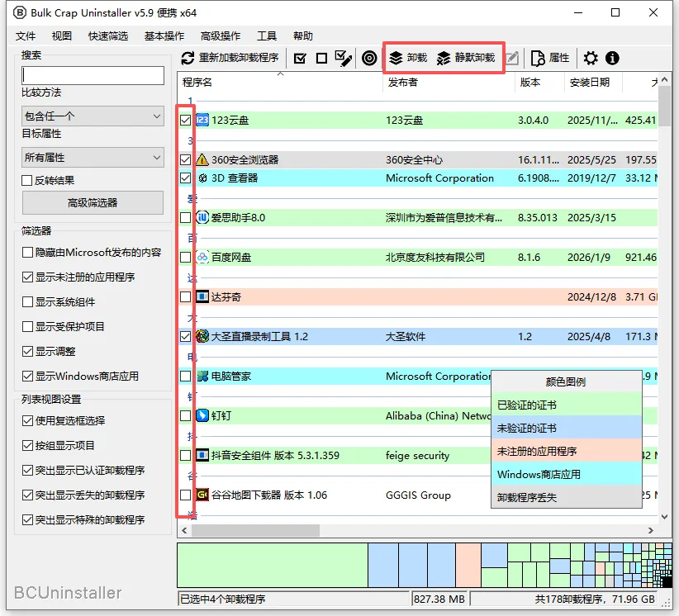Open the 包含任一个 comparison method dropdown
This screenshot has width=679, height=616.
point(93,116)
